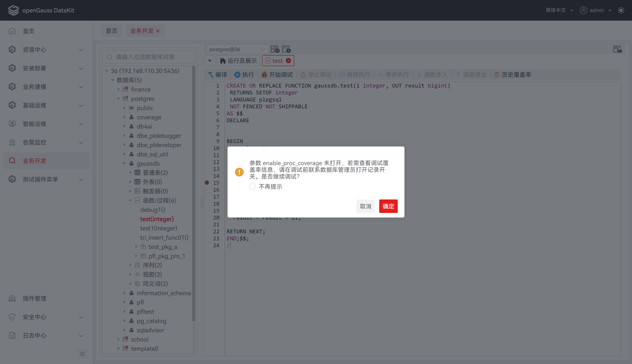632x364 pixels.
Task: Collapse the sidebar with the bottom menu-fold icon
Action: (x=83, y=354)
